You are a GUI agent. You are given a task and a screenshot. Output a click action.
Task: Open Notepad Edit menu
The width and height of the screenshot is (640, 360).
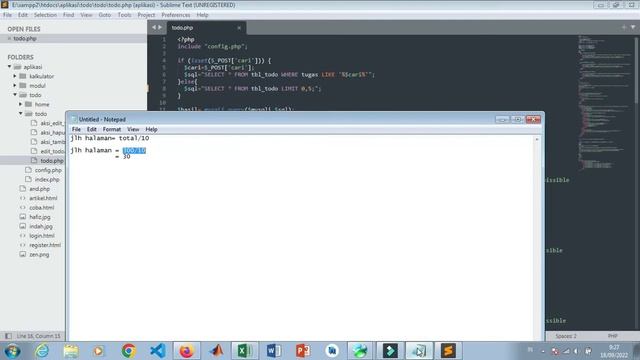pyautogui.click(x=91, y=129)
